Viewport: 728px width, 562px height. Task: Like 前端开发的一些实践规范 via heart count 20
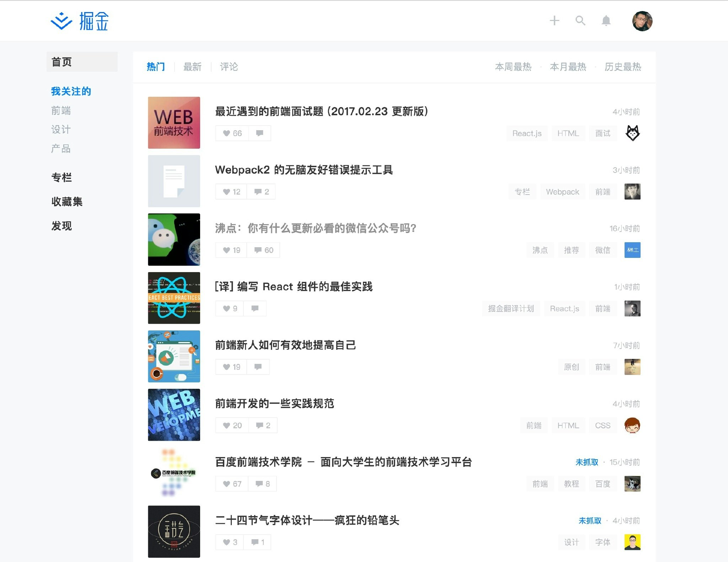coord(232,425)
